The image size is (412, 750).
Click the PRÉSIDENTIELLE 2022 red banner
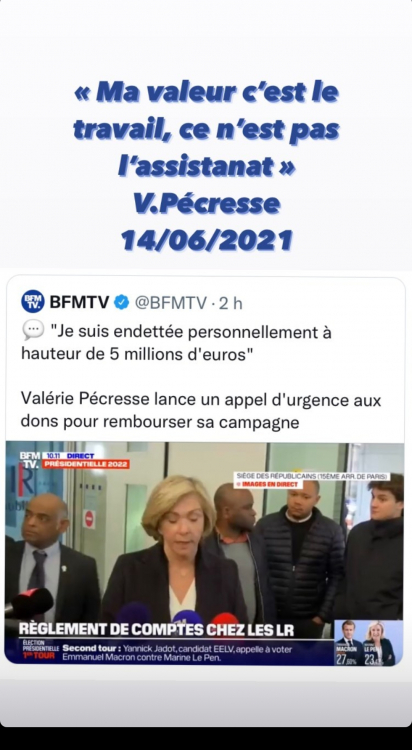86,464
